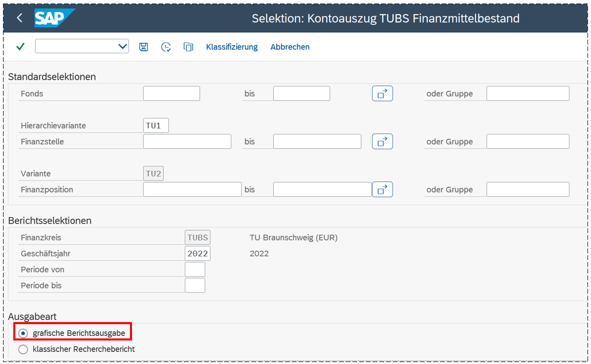Click the copy variant icon in toolbar
591x364 pixels.
pos(188,47)
